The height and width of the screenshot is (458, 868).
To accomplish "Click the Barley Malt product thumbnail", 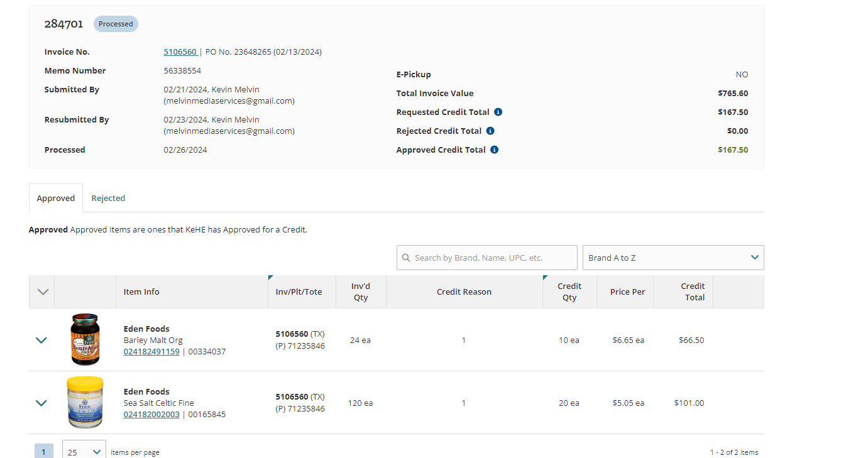I will point(85,339).
